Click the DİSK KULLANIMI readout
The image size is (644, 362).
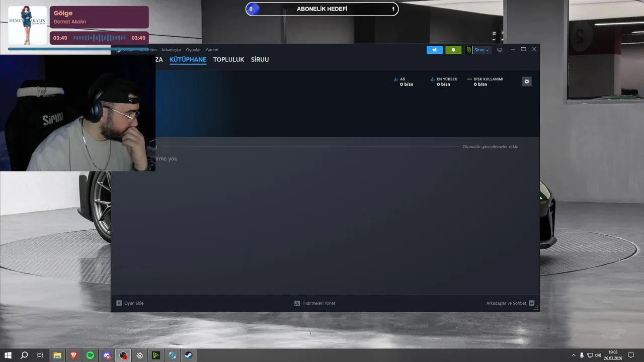click(x=485, y=81)
